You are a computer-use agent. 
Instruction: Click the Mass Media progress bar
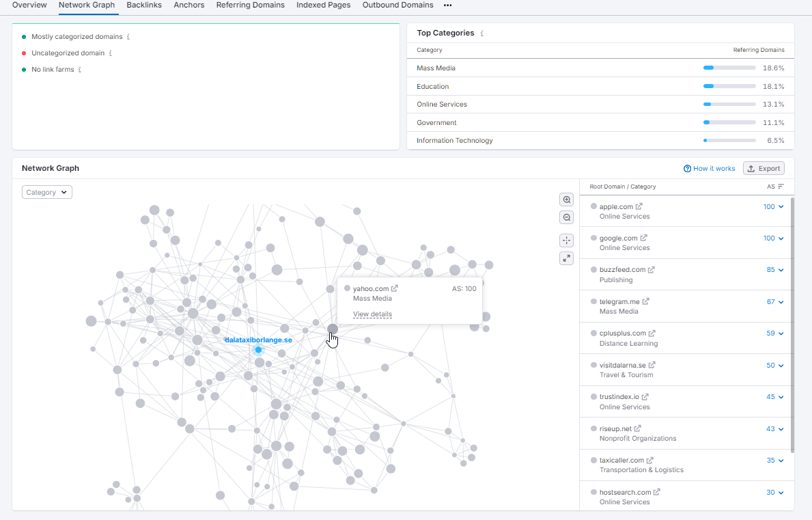point(729,68)
